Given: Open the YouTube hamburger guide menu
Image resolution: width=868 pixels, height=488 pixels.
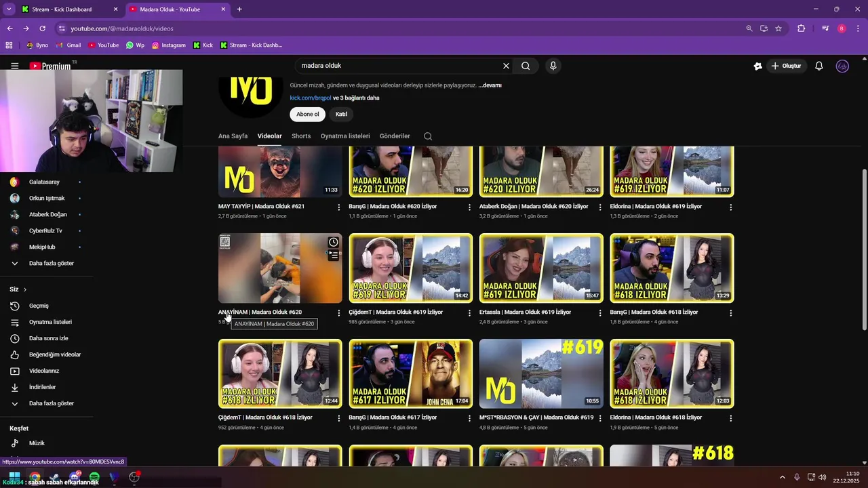Looking at the screenshot, I should tap(14, 66).
